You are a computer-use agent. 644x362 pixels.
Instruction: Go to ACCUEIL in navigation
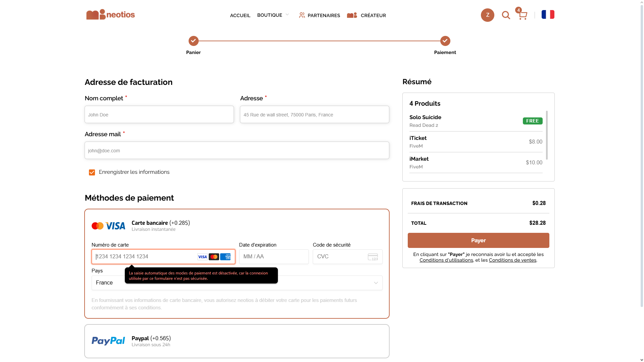pos(240,15)
